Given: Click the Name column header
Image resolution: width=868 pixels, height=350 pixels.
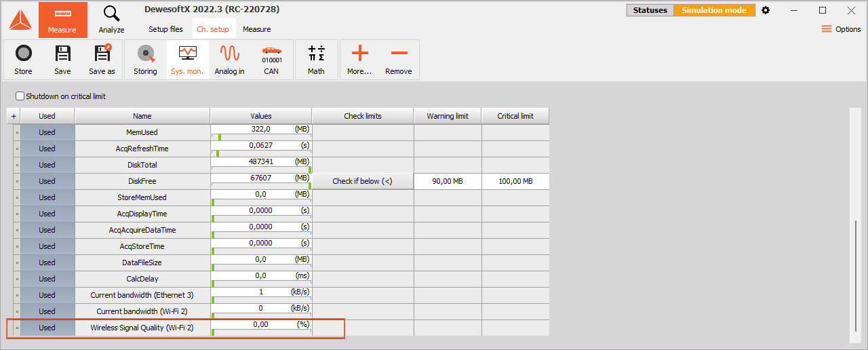Looking at the screenshot, I should pos(142,116).
